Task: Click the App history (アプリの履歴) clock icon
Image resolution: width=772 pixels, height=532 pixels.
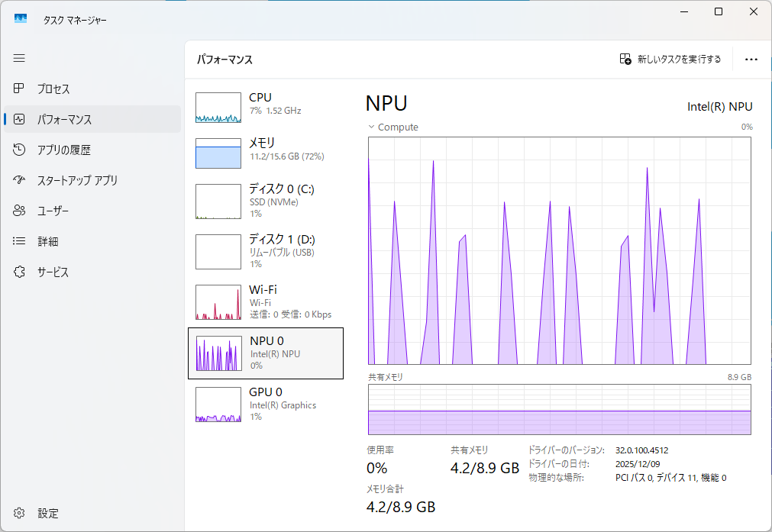Action: (x=19, y=150)
